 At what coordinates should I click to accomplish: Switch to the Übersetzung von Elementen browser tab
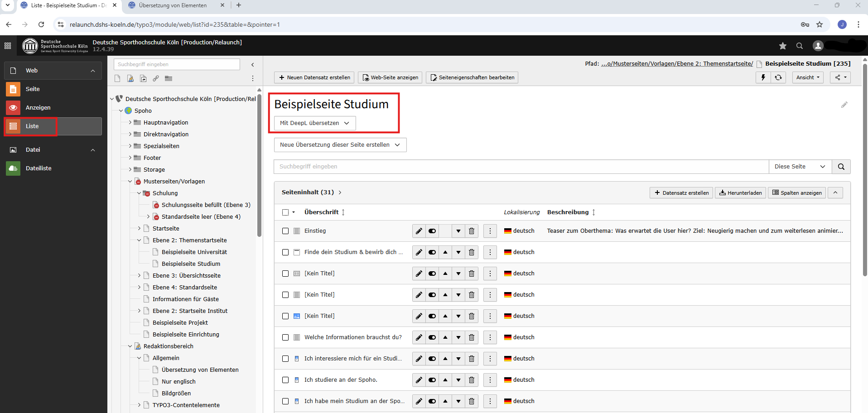click(173, 5)
